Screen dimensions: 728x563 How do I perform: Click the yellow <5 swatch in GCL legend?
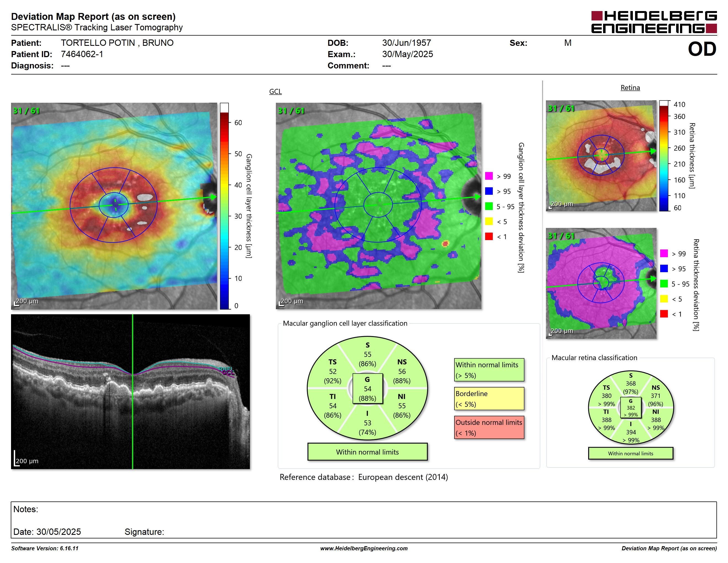tap(489, 221)
